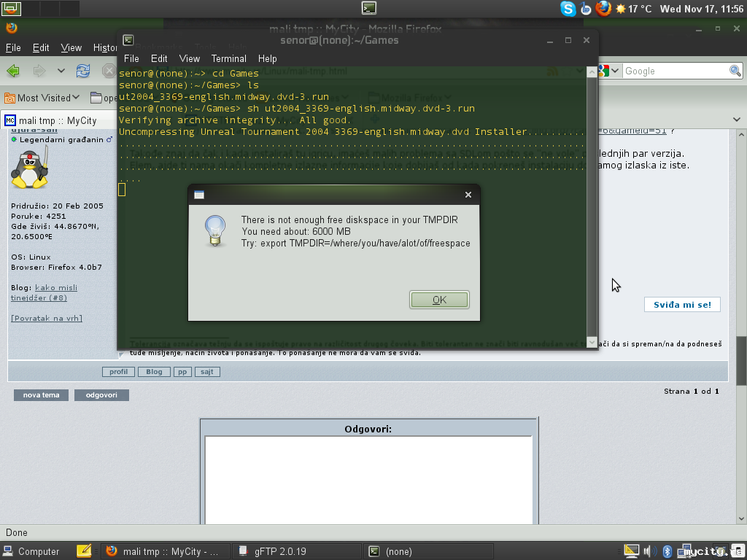Click the Firefox Forward arrow
The image size is (747, 560).
[39, 71]
